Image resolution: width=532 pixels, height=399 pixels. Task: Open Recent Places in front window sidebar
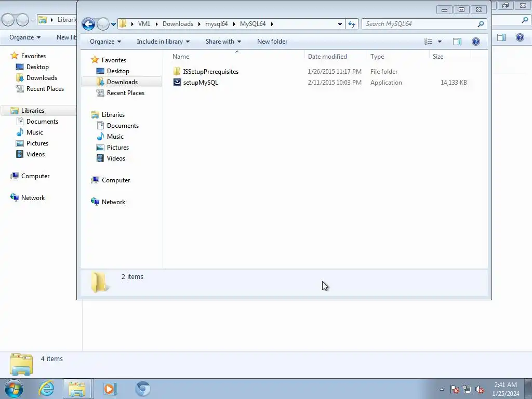[x=126, y=92]
